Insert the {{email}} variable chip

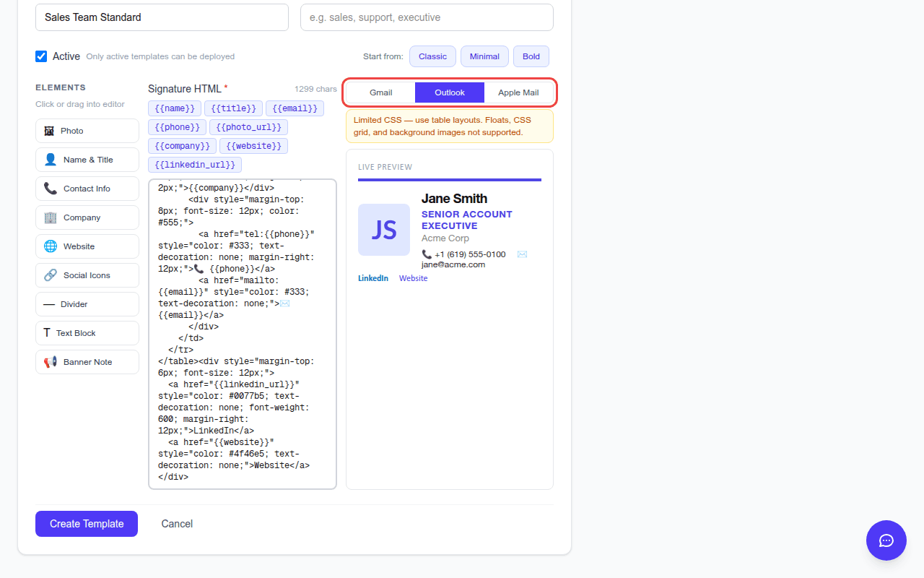(295, 108)
